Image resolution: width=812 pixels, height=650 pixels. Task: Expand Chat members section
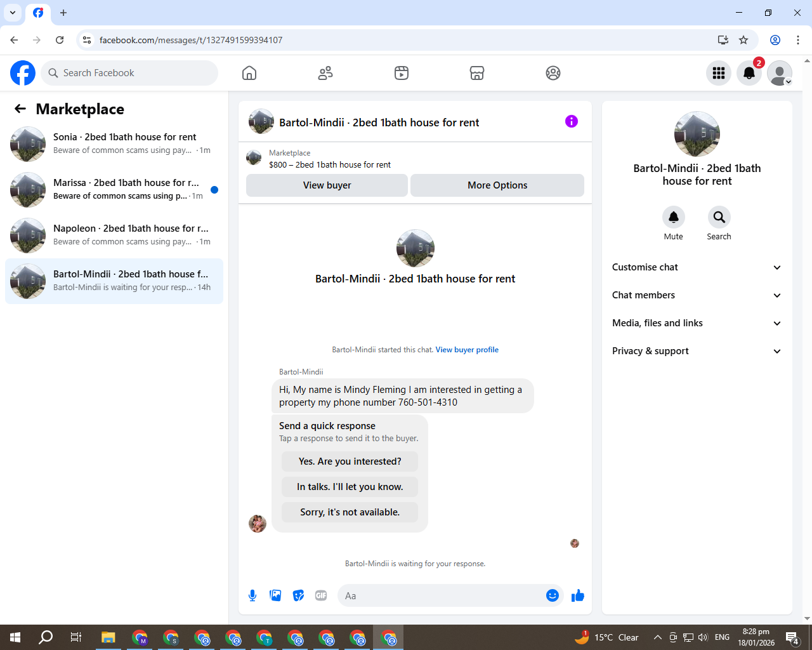697,295
